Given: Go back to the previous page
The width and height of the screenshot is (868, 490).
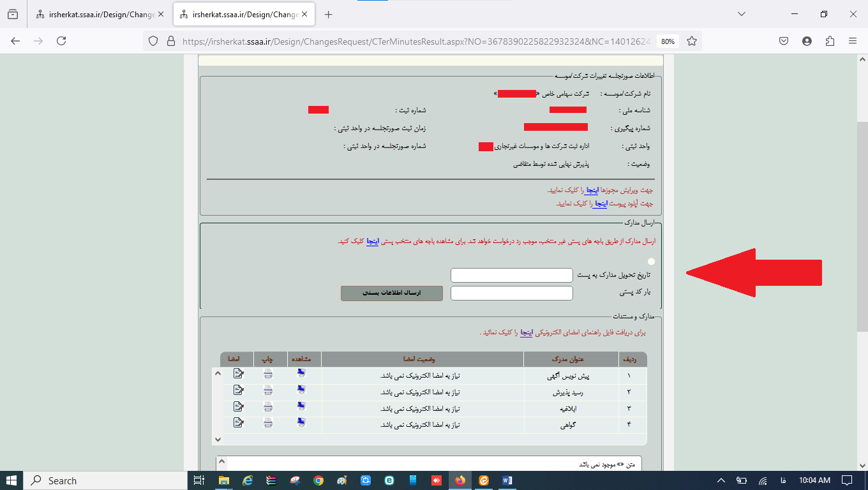Looking at the screenshot, I should [x=16, y=41].
